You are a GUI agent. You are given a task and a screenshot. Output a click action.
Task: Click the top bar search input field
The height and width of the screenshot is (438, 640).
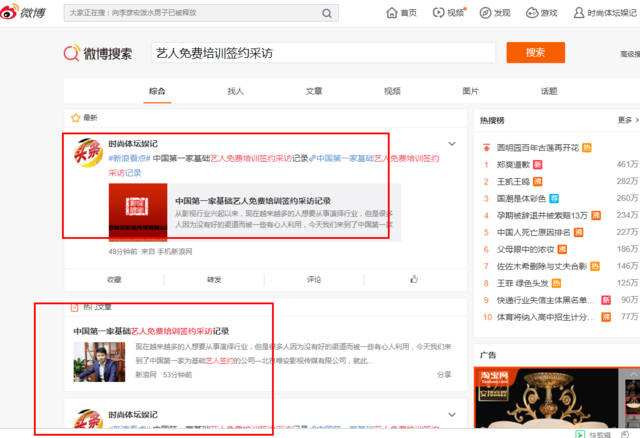[x=192, y=13]
